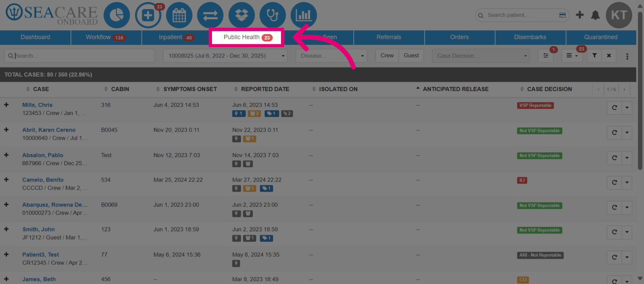
Task: Click the VSP Reportable badge
Action: (x=535, y=105)
